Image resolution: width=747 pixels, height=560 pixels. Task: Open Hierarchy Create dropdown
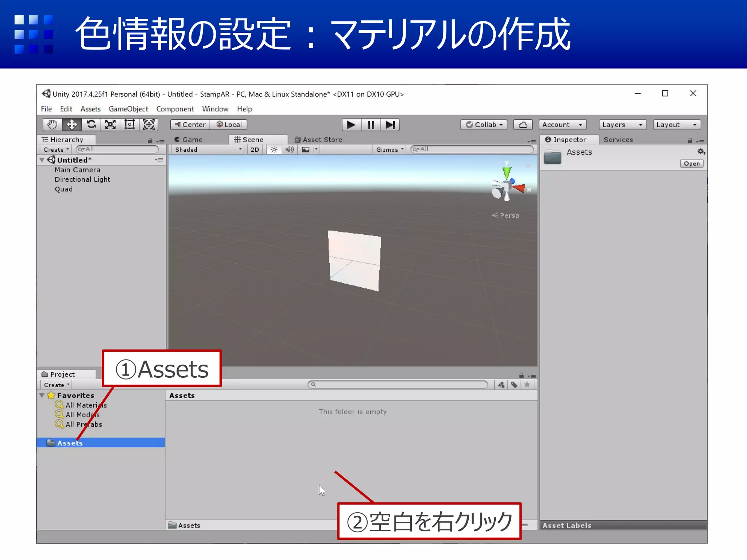[56, 149]
